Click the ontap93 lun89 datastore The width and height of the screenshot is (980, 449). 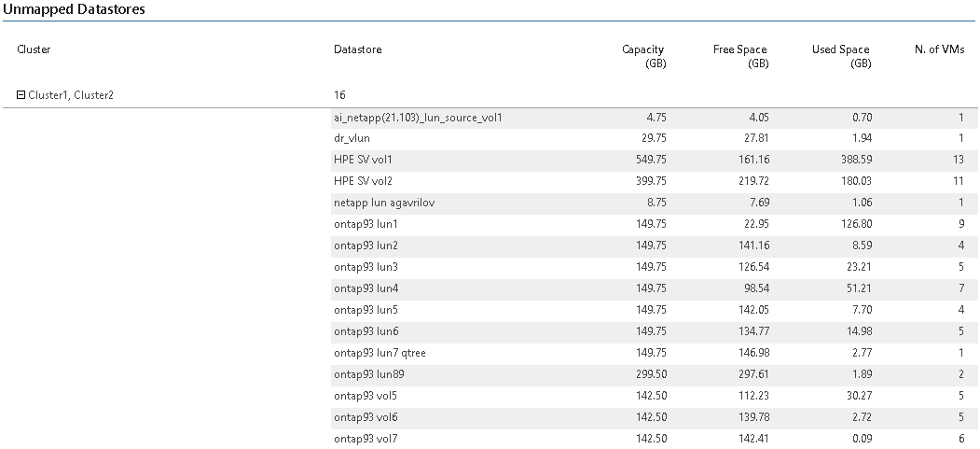coord(368,374)
